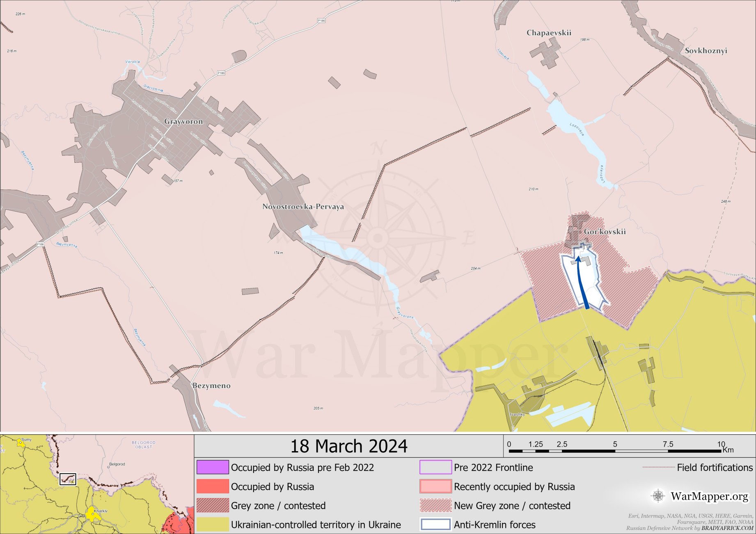Click the BRADYAFRICK.COM credit link
Viewport: 756px width, 534px height.
pyautogui.click(x=727, y=528)
